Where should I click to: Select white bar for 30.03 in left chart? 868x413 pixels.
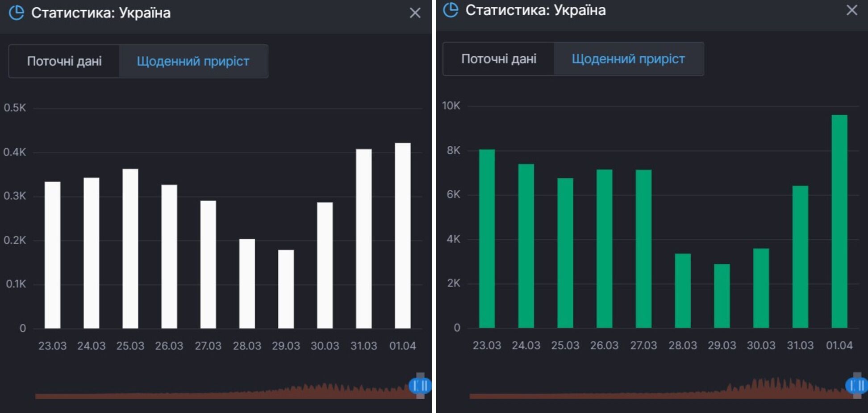coord(325,265)
